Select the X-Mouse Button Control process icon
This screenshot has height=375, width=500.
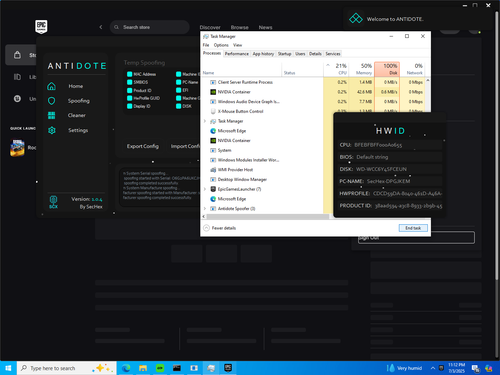click(x=213, y=111)
